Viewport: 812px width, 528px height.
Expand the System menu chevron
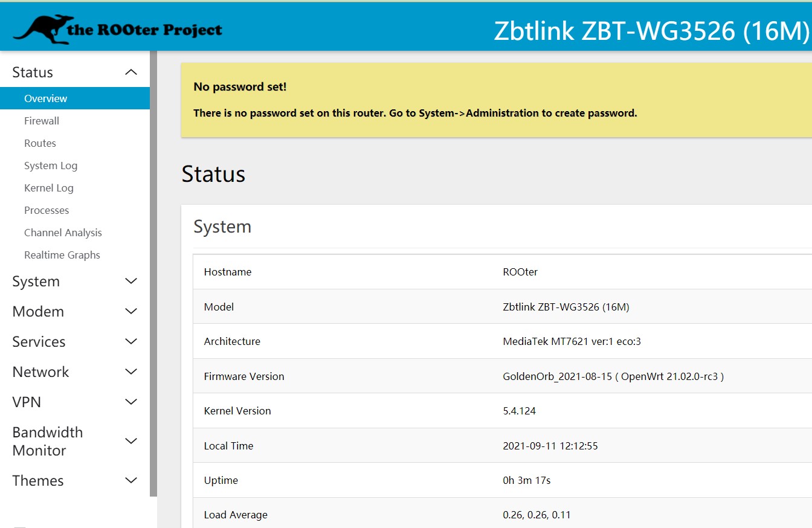(x=131, y=282)
